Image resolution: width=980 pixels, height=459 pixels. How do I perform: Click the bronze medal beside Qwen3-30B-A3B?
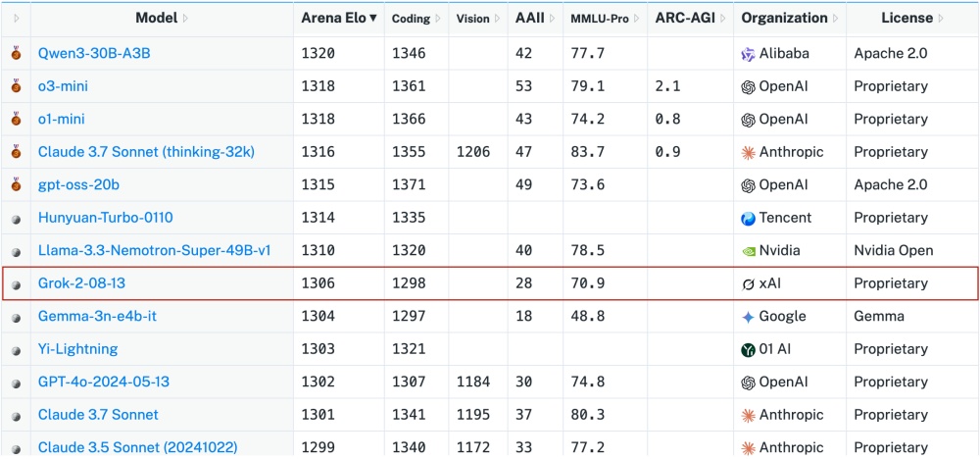click(x=16, y=54)
